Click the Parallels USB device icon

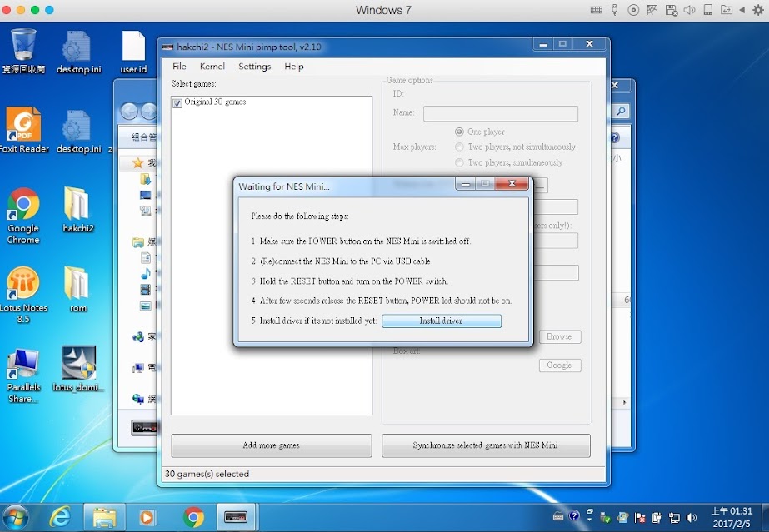[x=615, y=10]
